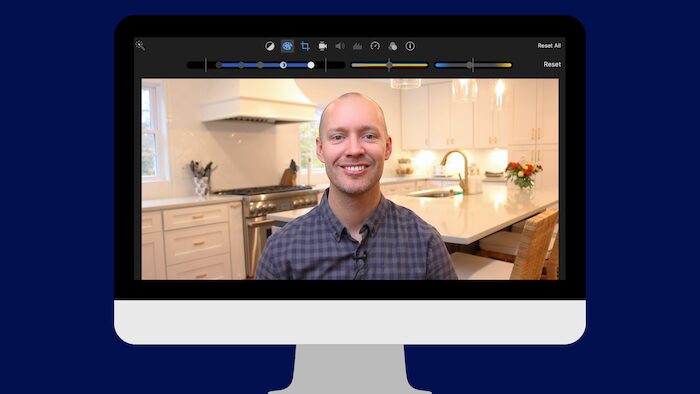Click the leftmost shadows handle on the blue slider
Image resolution: width=700 pixels, height=394 pixels.
click(x=219, y=65)
